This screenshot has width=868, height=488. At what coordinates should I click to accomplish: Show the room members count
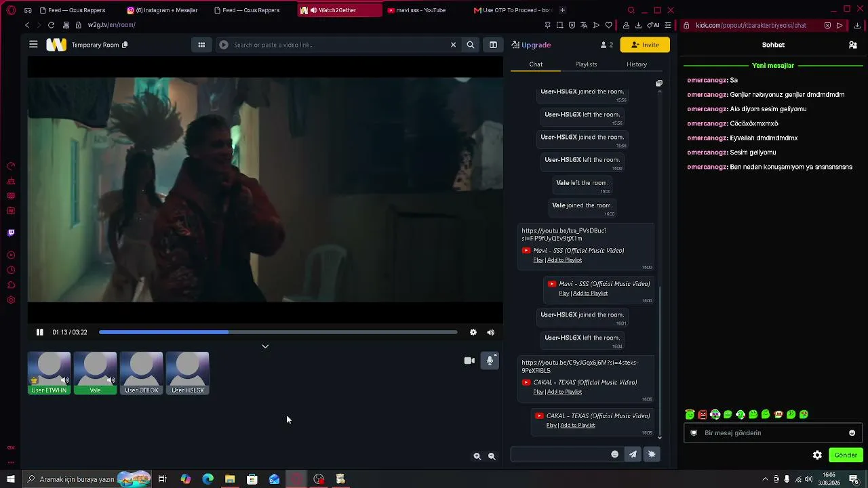click(607, 45)
